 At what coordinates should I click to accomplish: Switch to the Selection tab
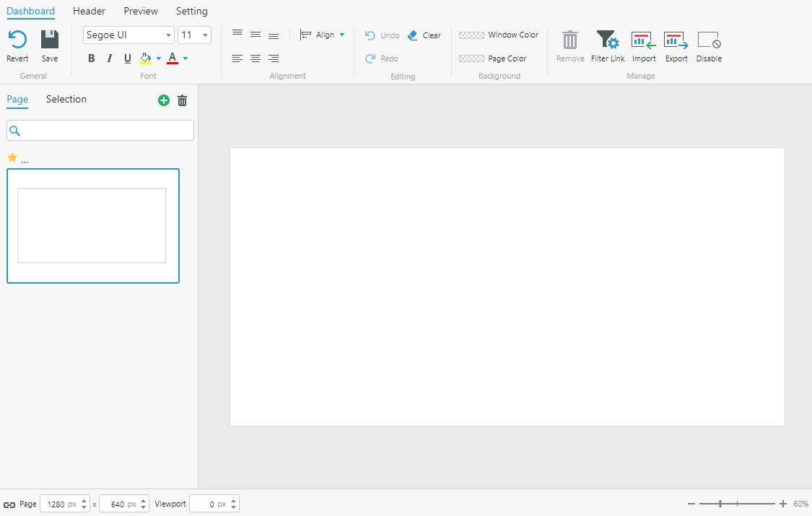(66, 100)
